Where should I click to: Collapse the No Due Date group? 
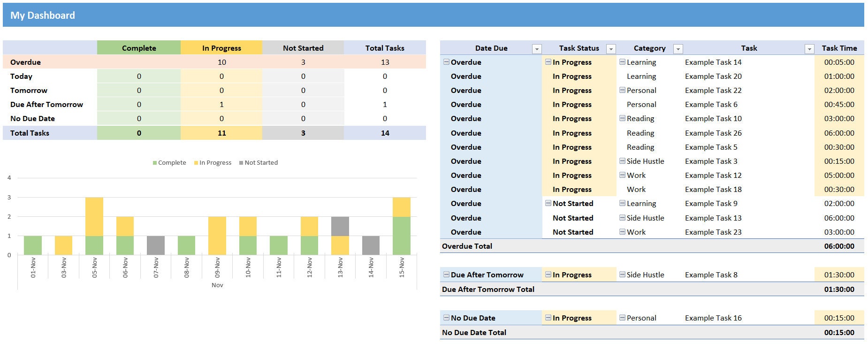(x=446, y=317)
